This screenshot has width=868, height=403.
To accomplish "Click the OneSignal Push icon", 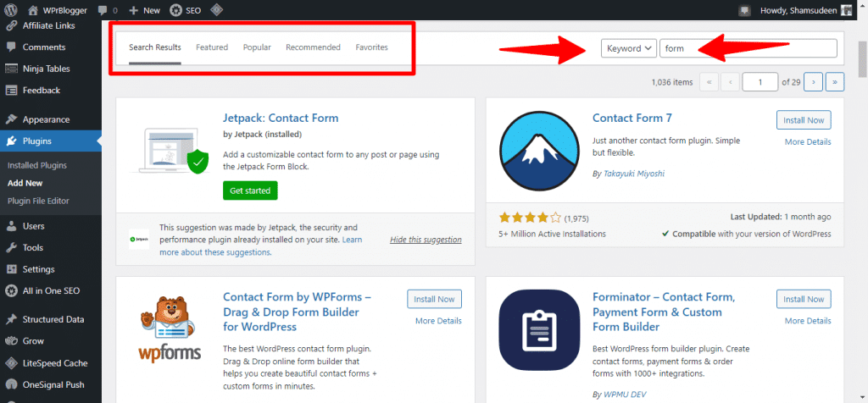I will coord(10,384).
